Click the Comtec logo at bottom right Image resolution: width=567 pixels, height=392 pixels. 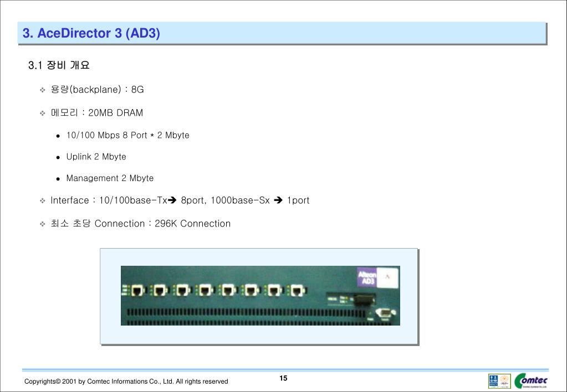(x=531, y=381)
